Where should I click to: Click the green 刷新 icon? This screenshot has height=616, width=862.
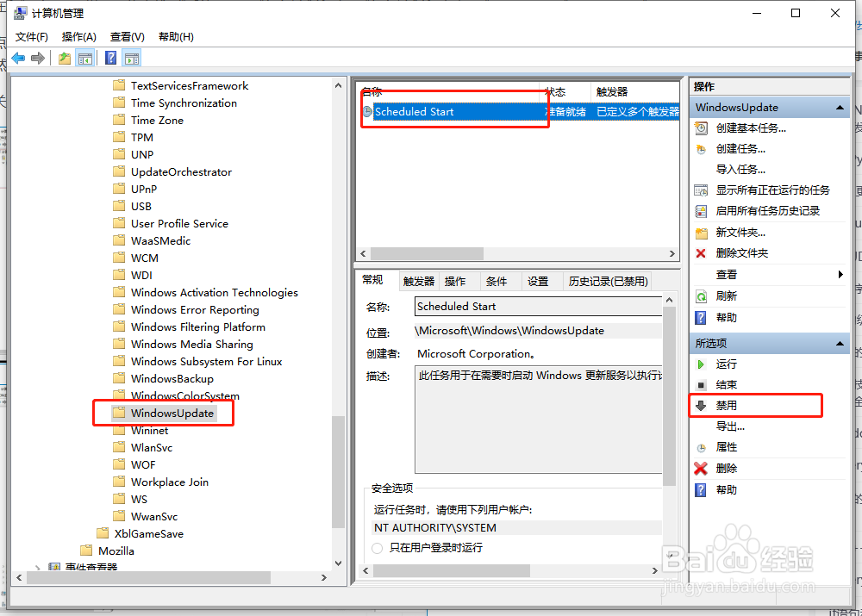[701, 296]
